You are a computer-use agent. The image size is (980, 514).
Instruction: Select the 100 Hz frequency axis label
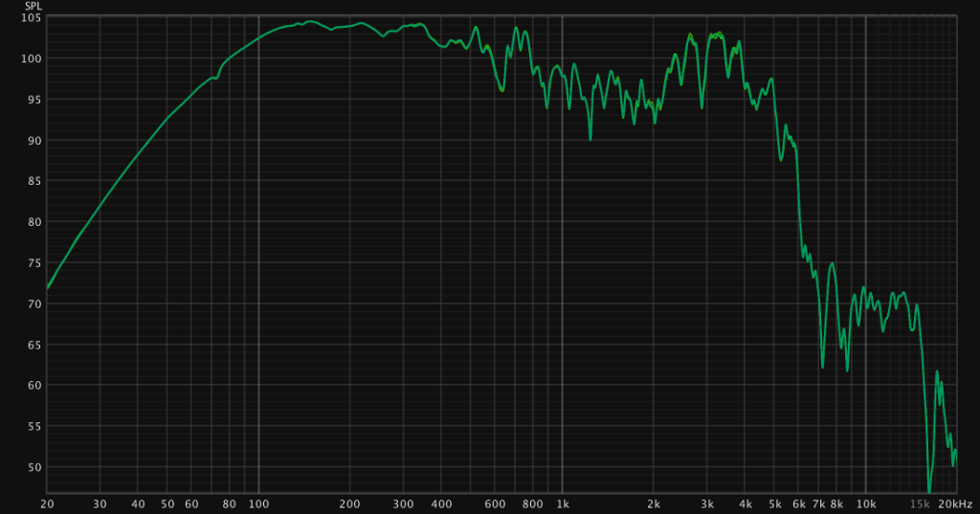pos(258,503)
